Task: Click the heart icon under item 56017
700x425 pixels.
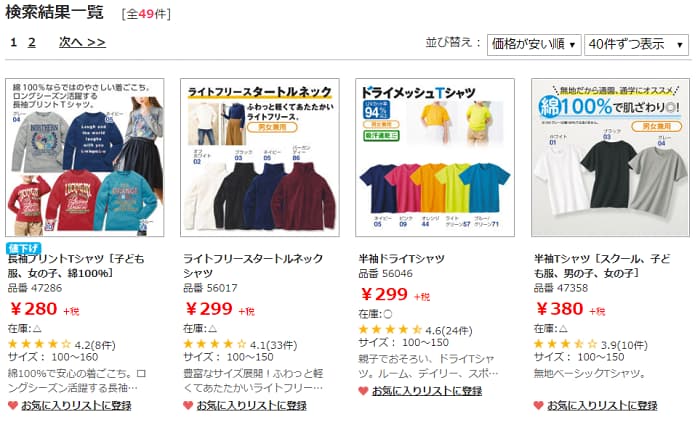Action: point(188,405)
